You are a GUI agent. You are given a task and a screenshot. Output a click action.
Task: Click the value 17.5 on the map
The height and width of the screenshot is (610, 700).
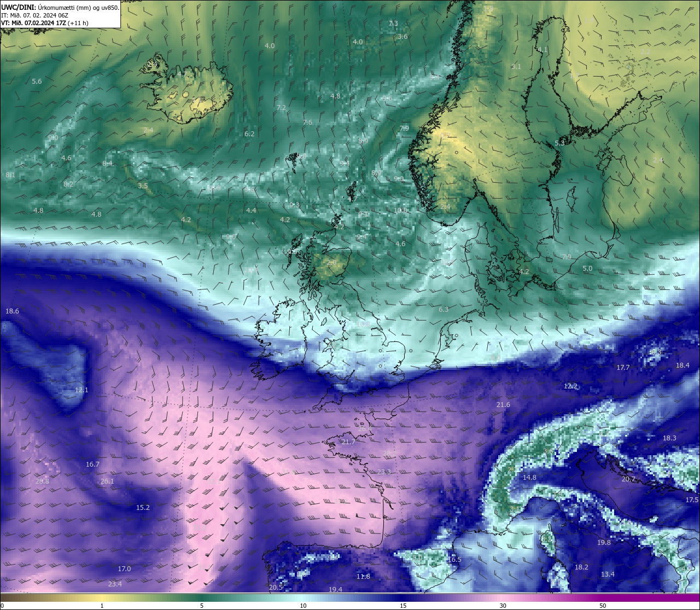(692, 500)
